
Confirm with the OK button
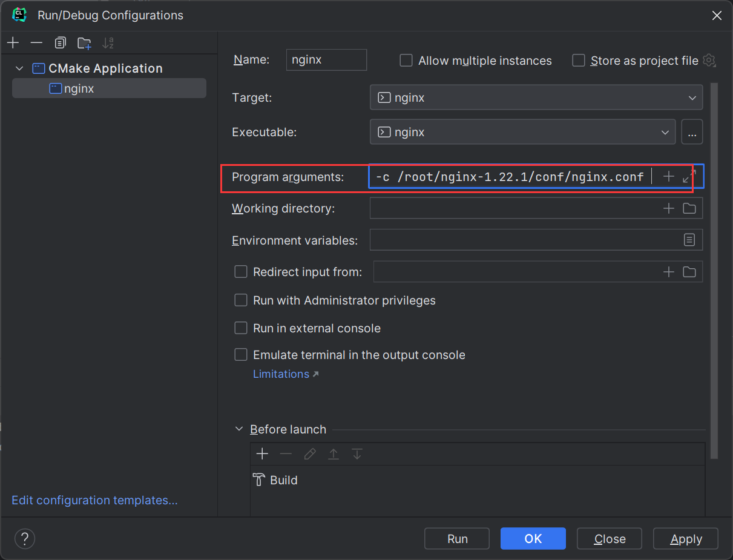tap(533, 539)
